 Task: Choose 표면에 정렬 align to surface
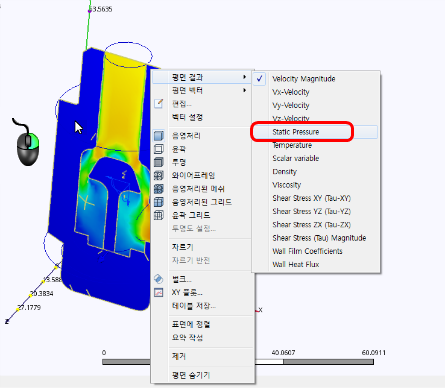point(191,324)
